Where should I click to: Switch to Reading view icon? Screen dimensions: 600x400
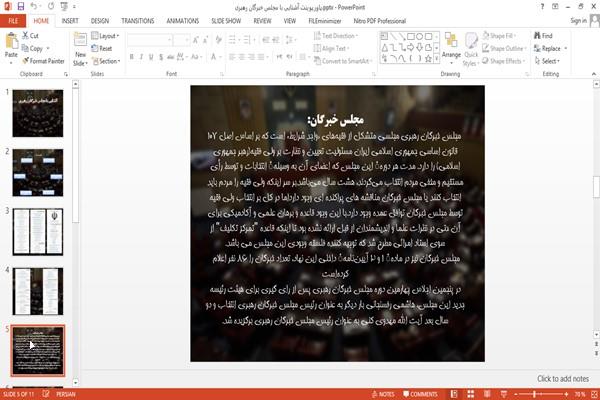pos(487,394)
